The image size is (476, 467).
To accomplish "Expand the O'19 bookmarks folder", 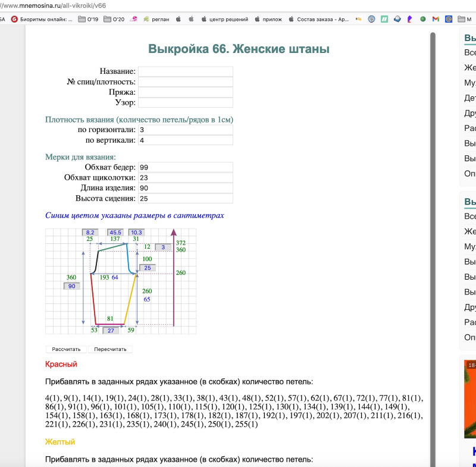I will (x=88, y=19).
